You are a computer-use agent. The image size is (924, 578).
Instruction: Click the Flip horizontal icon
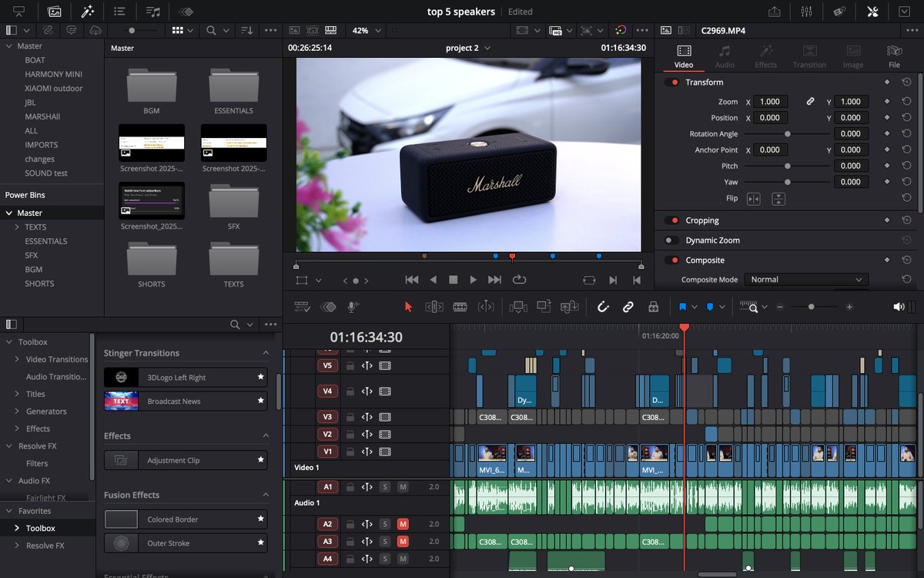click(753, 199)
